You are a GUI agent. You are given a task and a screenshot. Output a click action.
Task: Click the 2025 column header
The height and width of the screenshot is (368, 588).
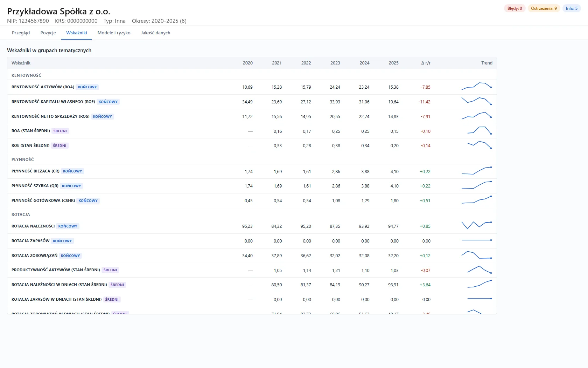coord(393,63)
